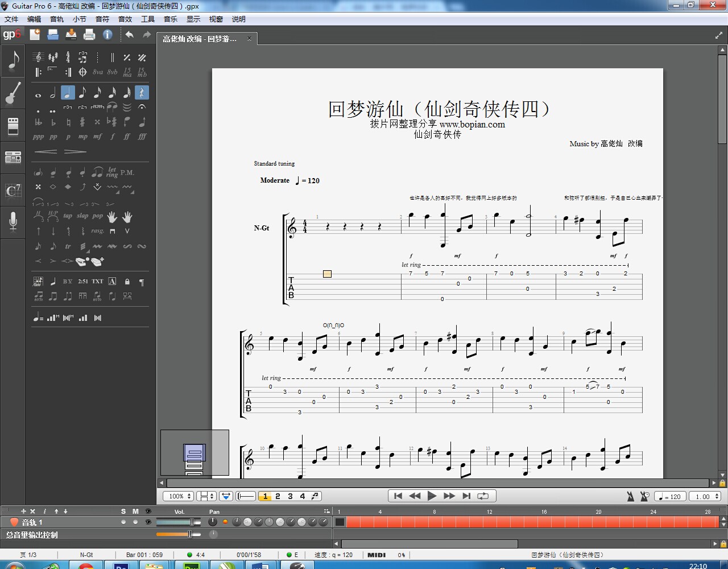Open a file with folder icon
Screen dimensions: 728x569
pos(53,35)
